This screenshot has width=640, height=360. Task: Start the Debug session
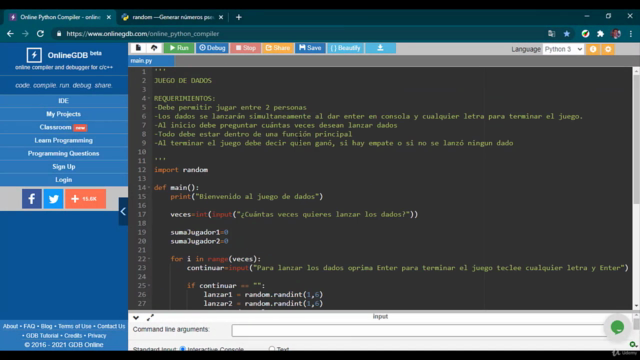coord(212,48)
